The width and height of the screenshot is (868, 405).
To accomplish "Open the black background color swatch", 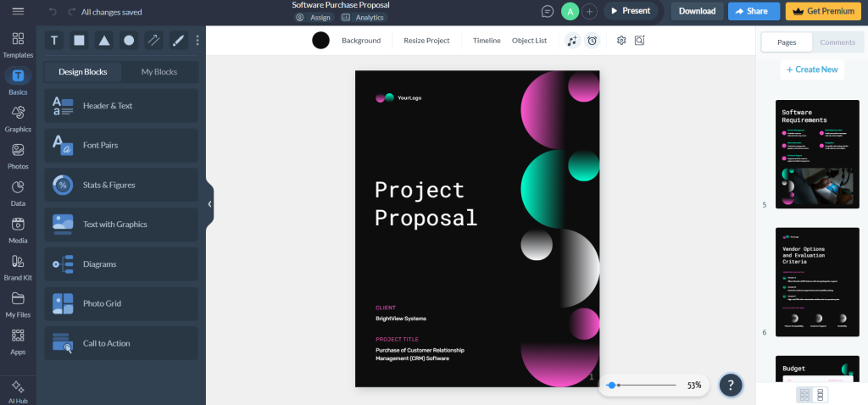I will (x=320, y=41).
